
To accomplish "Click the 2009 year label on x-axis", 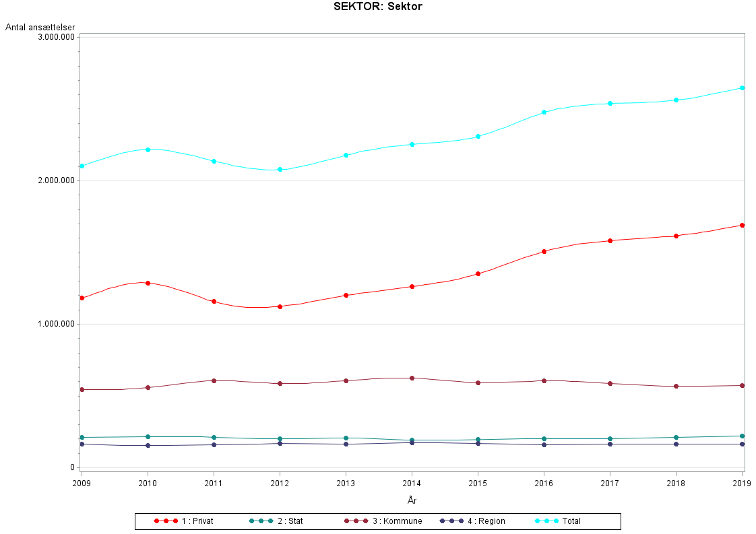I will click(82, 483).
